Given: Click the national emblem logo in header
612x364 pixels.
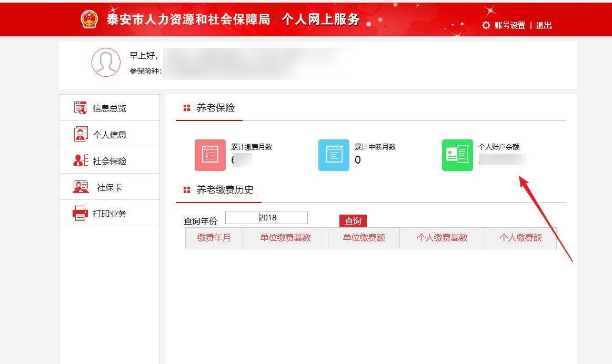Looking at the screenshot, I should [x=89, y=19].
